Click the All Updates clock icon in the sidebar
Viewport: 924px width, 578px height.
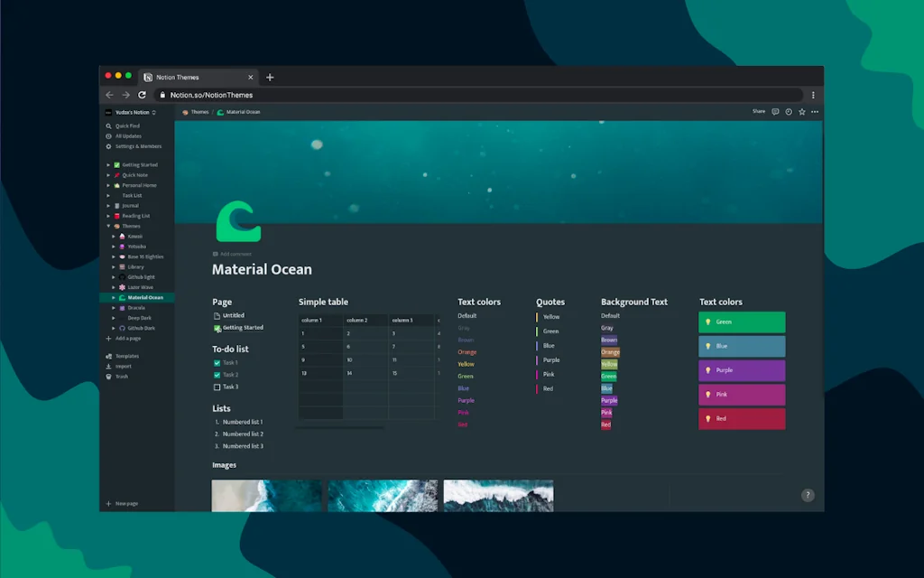108,136
